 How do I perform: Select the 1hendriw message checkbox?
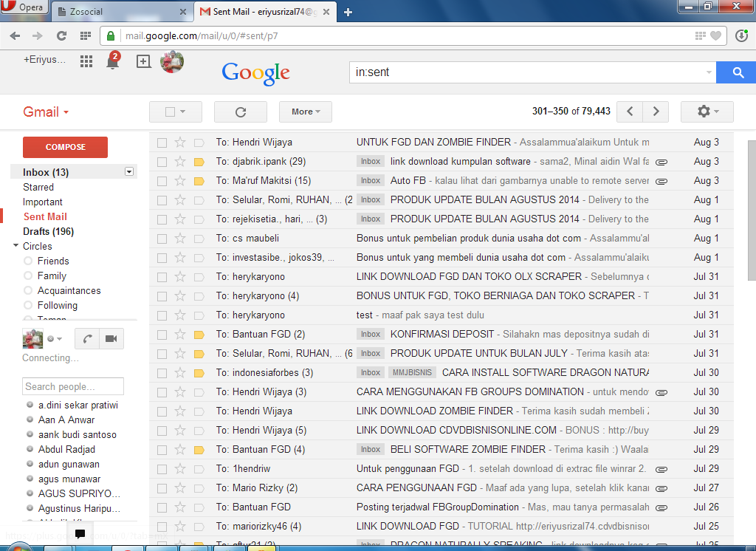coord(162,469)
